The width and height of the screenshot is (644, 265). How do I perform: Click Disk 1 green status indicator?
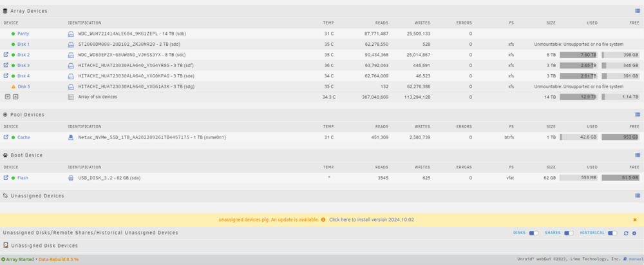tap(13, 44)
